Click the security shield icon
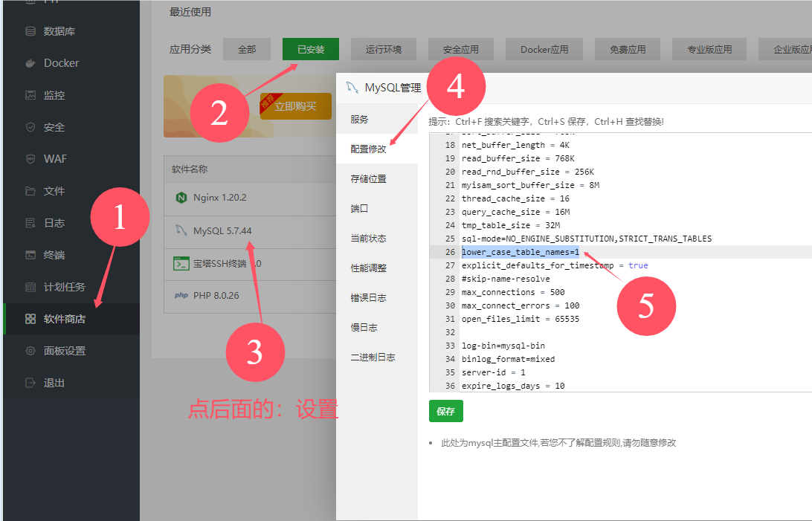This screenshot has width=812, height=521. [30, 127]
